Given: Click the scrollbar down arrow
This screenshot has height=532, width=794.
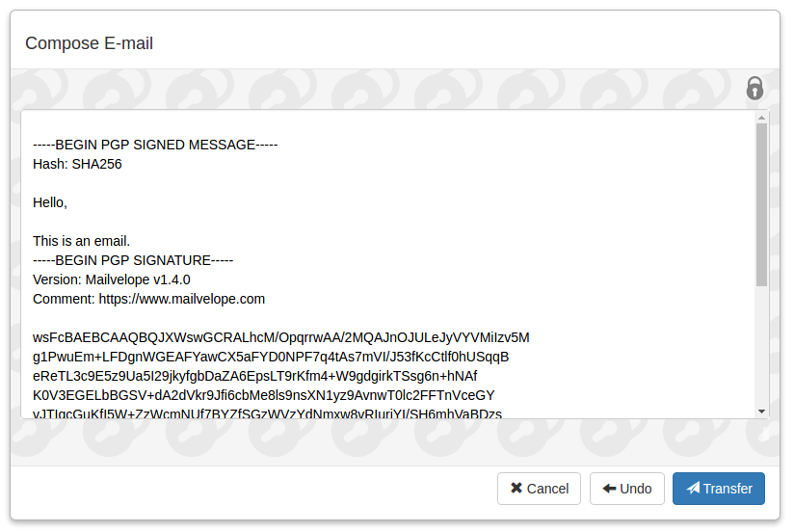Looking at the screenshot, I should coord(761,411).
